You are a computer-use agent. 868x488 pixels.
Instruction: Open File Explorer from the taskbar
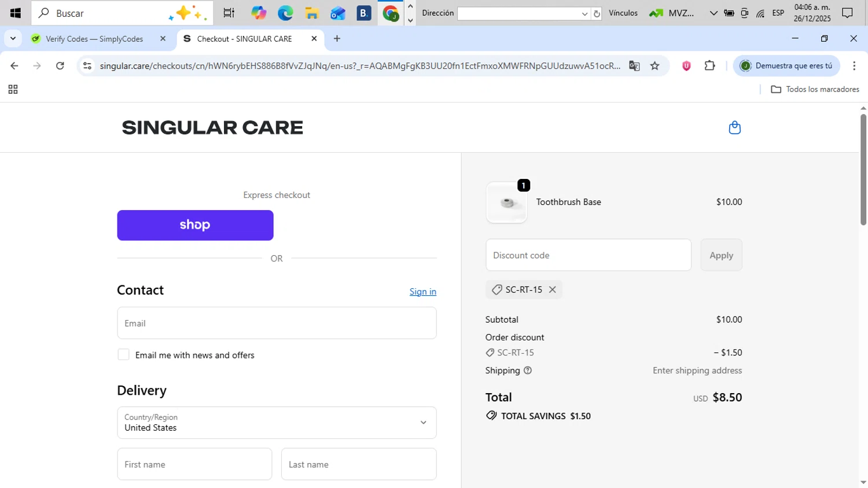point(312,13)
